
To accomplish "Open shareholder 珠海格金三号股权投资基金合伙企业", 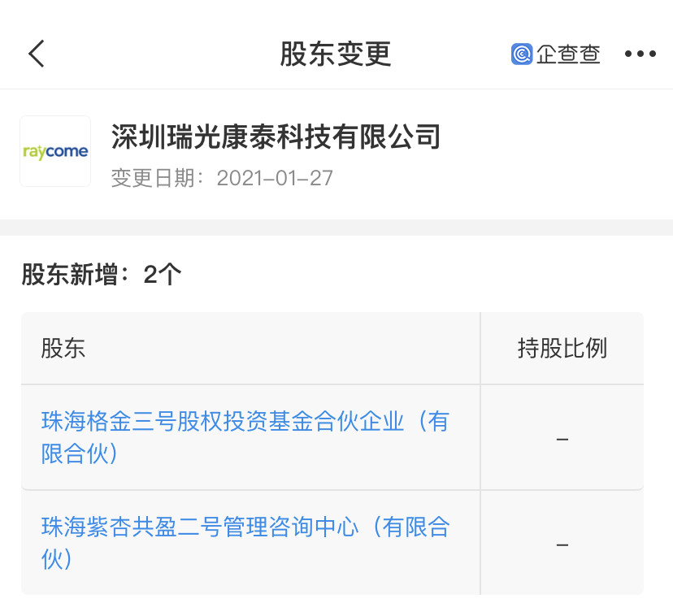I will coord(244,422).
